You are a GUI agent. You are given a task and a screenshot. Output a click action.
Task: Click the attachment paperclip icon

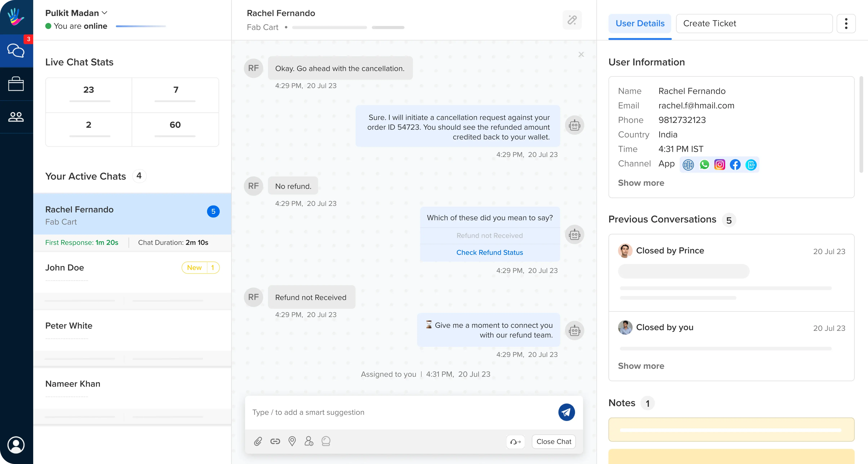click(258, 441)
